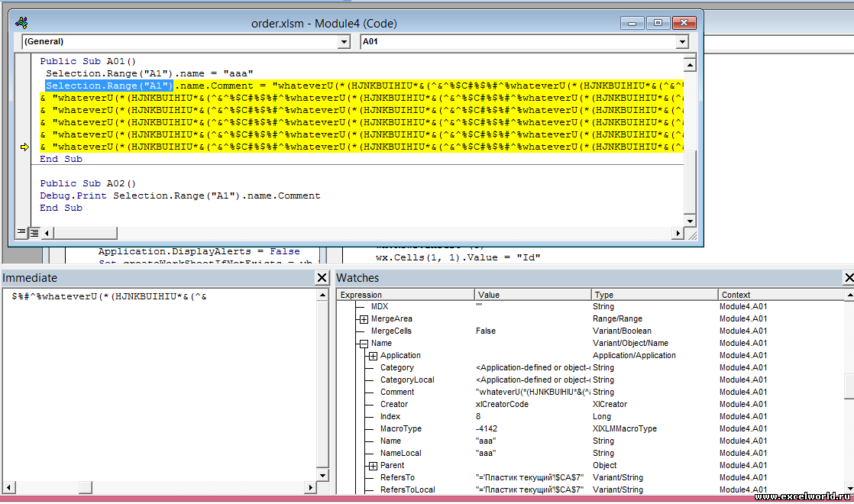Click the "Public Sub A01()" code line
The height and width of the screenshot is (504, 854).
pyautogui.click(x=88, y=62)
